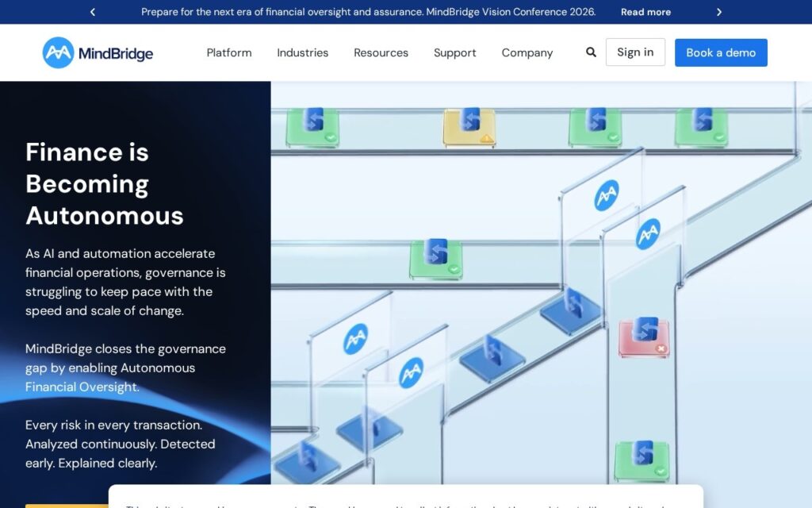Go to the homepage via the MindBridge logo
The image size is (812, 508).
tap(98, 53)
